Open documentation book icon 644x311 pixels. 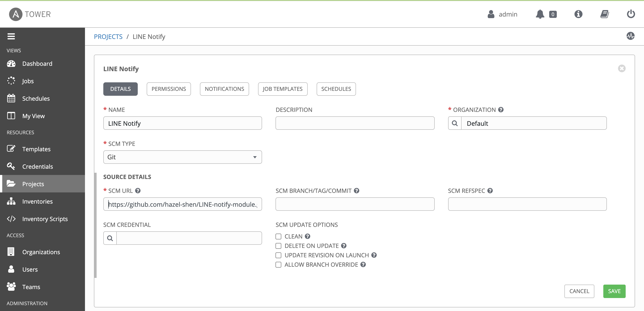[604, 14]
